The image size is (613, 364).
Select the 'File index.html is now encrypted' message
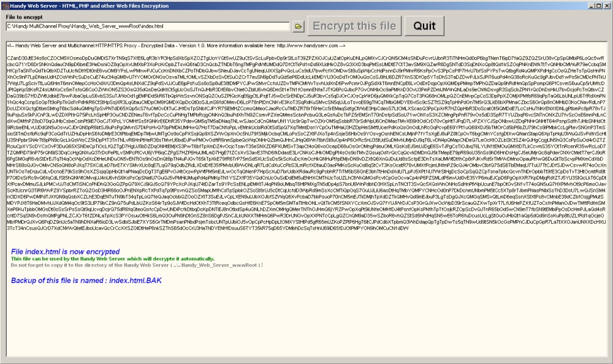(x=66, y=252)
